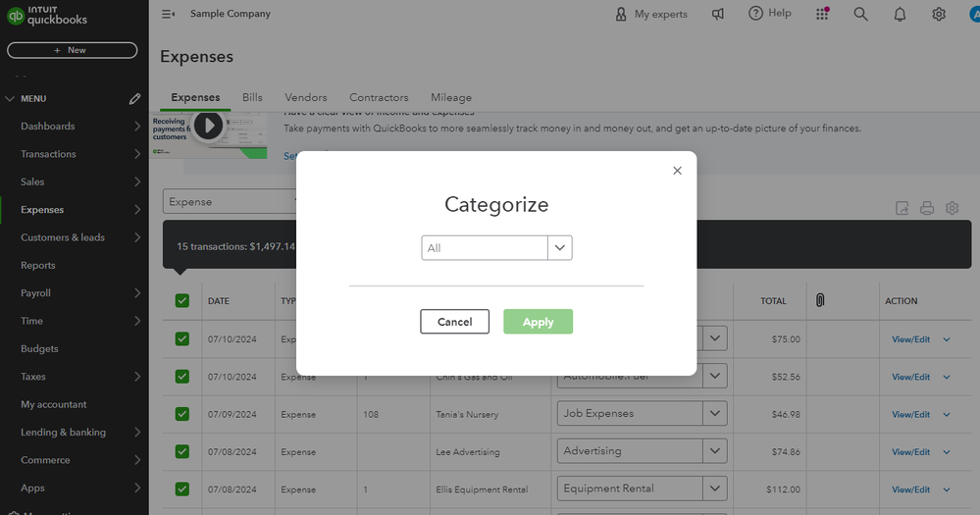This screenshot has width=980, height=515.
Task: Click the megaphone announcements icon
Action: 718,14
